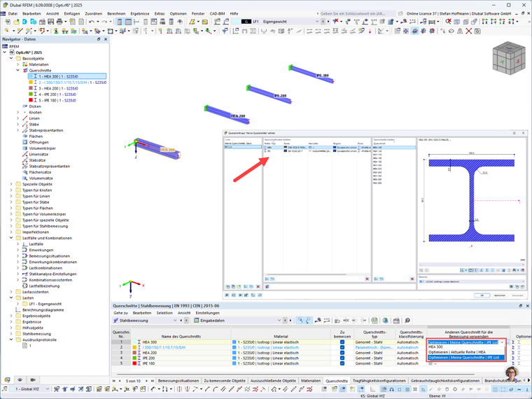Select 'LF1 - Eigengewicht' in navigator tree
The width and height of the screenshot is (532, 399).
tap(45, 304)
